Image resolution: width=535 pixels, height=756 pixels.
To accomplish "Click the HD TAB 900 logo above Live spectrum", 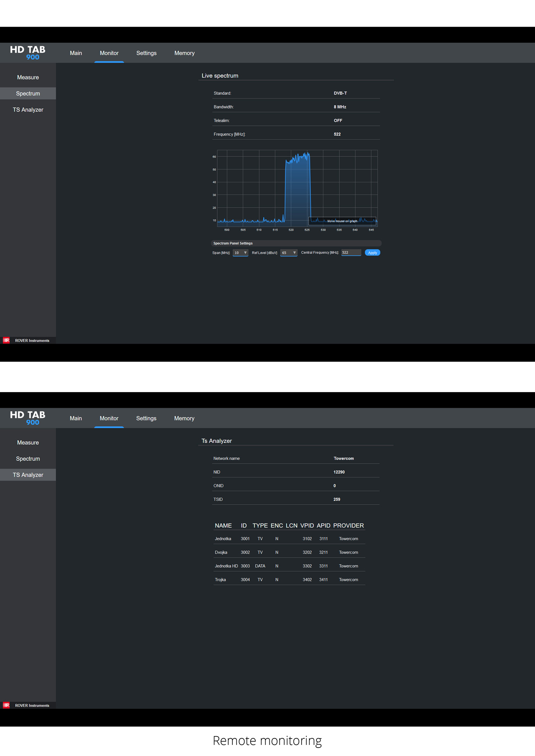I will (x=28, y=53).
